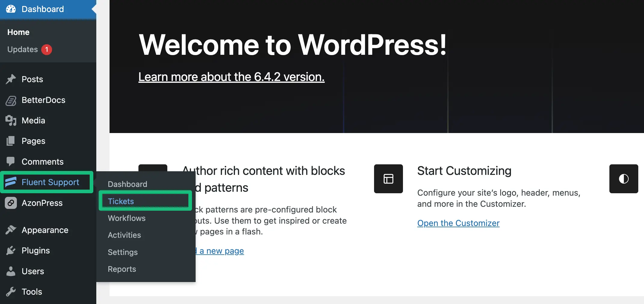The width and height of the screenshot is (644, 304).
Task: Click the Welcome to WordPress heading
Action: pyautogui.click(x=293, y=45)
